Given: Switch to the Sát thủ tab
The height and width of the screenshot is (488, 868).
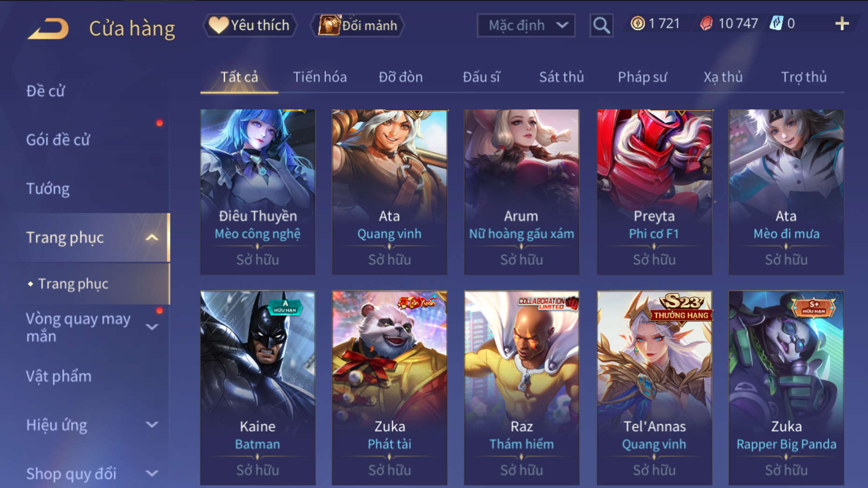Looking at the screenshot, I should 561,77.
